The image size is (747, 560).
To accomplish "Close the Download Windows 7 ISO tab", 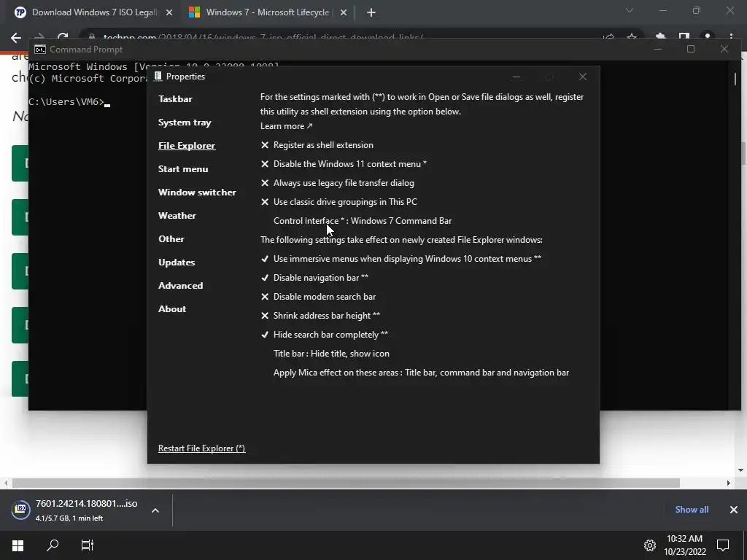I will click(x=169, y=13).
